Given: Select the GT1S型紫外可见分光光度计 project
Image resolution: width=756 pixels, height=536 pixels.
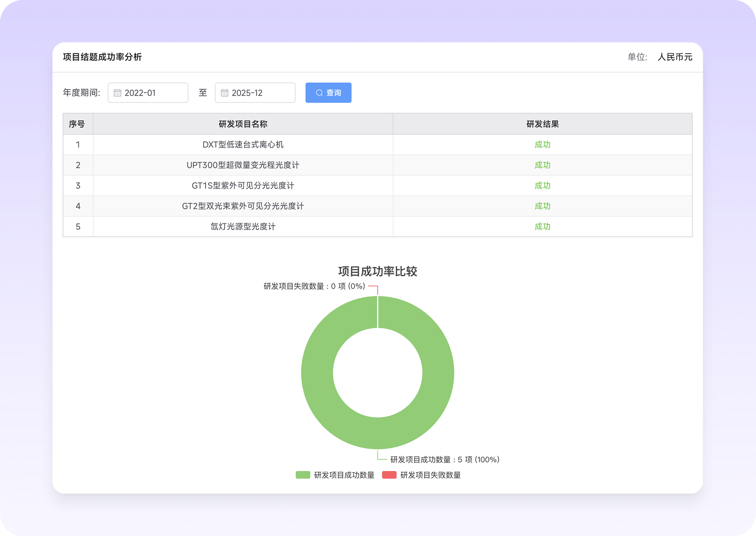Looking at the screenshot, I should coord(243,186).
